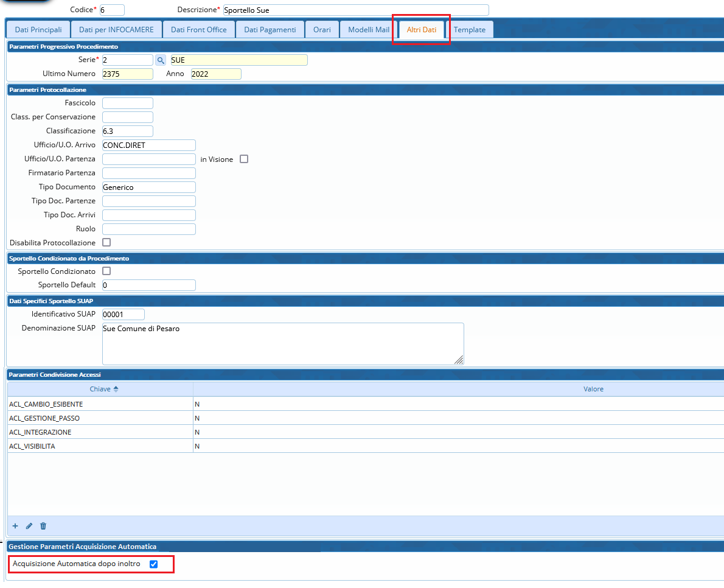The width and height of the screenshot is (724, 588).
Task: Add a new access parameter row
Action: tap(15, 526)
